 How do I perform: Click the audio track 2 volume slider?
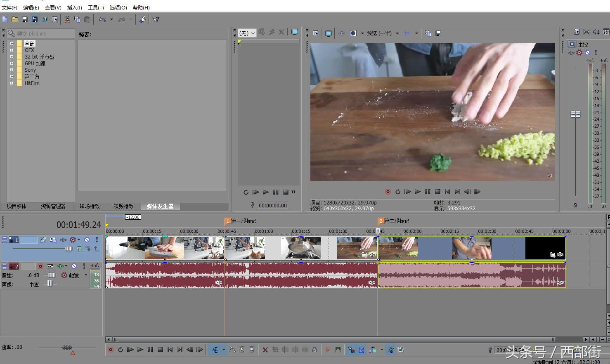point(51,275)
